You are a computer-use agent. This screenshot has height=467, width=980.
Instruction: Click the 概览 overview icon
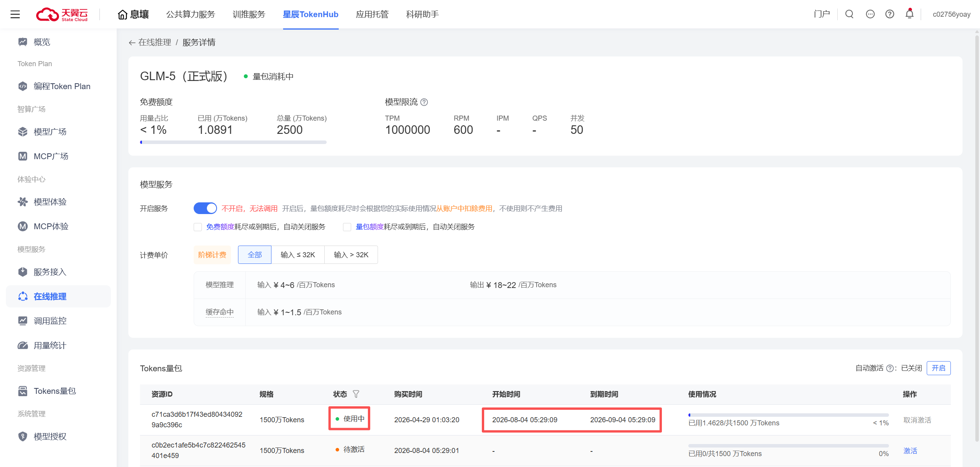[23, 42]
